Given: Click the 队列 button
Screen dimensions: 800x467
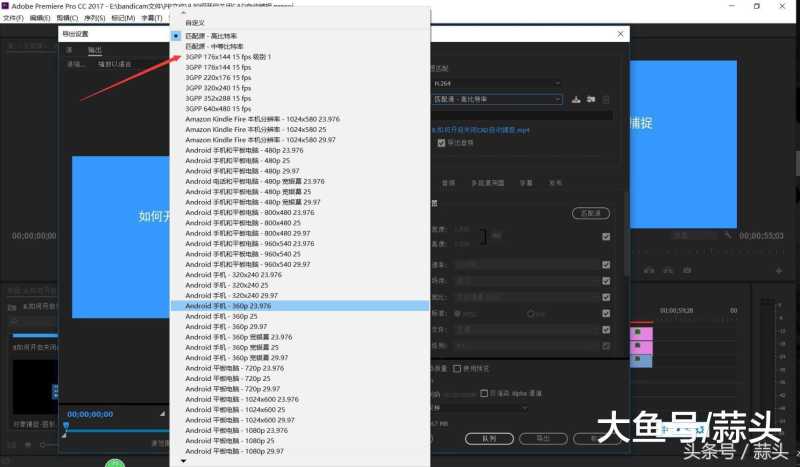Looking at the screenshot, I should click(x=489, y=438).
